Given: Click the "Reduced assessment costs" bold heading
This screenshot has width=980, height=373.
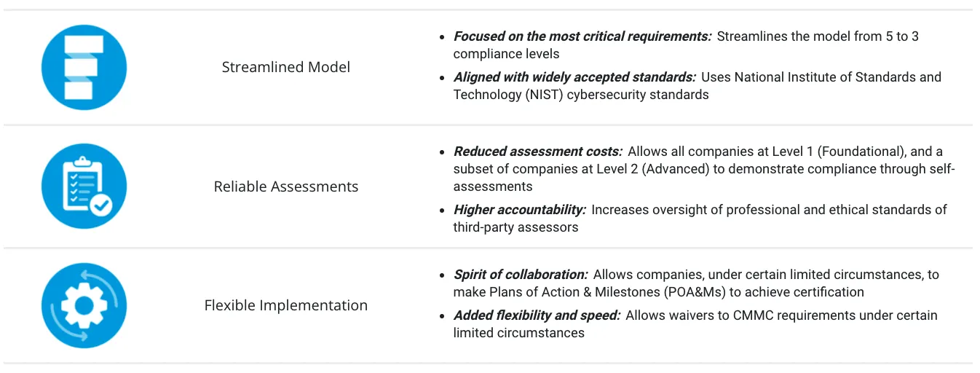Looking at the screenshot, I should [537, 152].
